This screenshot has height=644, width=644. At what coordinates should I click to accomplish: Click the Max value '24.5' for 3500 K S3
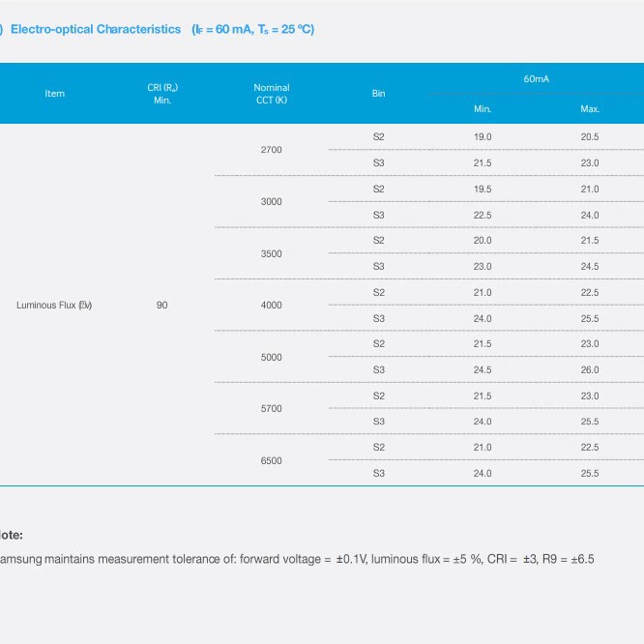pos(590,267)
